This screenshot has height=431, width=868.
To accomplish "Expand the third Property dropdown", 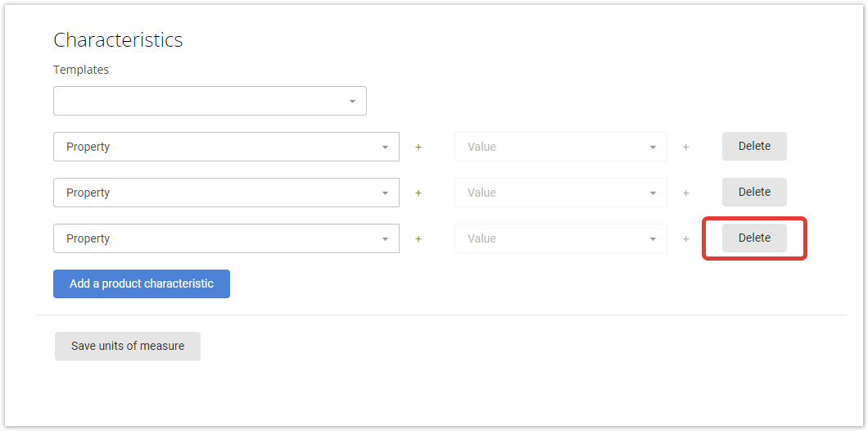I will pos(226,238).
